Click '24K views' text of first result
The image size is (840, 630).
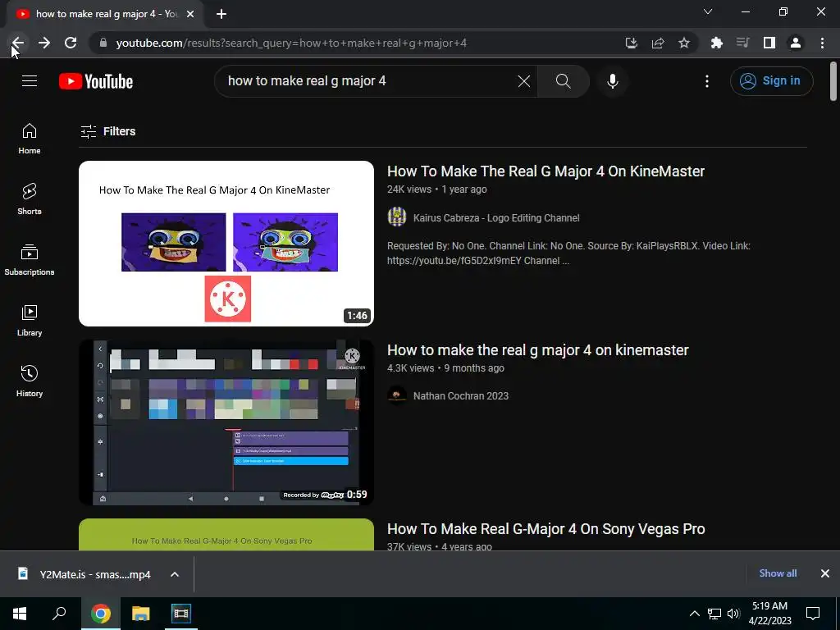409,189
